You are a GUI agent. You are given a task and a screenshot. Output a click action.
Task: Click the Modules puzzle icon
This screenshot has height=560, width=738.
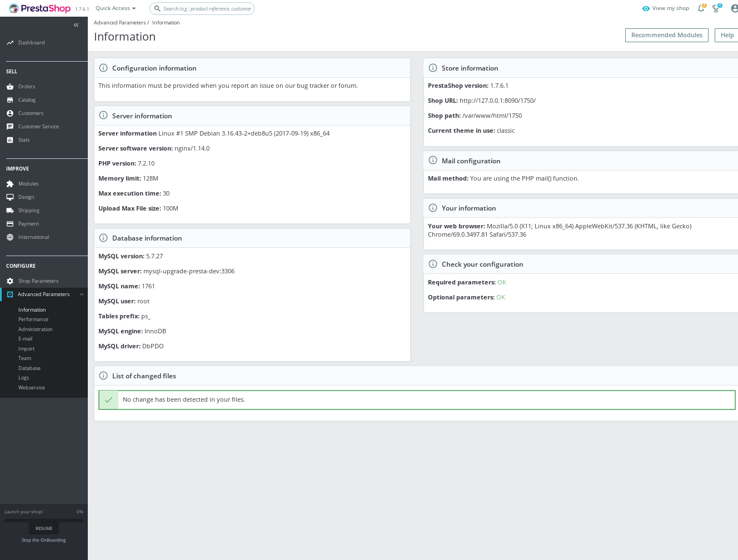click(10, 184)
